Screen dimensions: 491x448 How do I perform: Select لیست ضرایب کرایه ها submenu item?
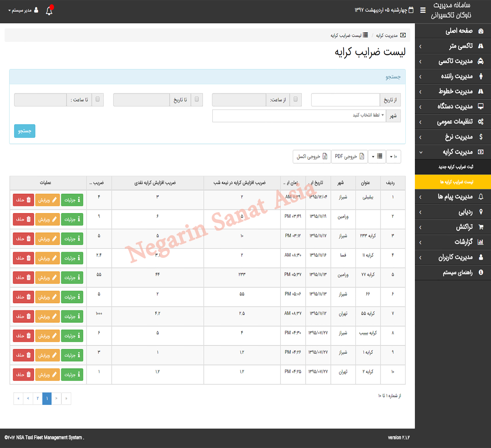453,182
